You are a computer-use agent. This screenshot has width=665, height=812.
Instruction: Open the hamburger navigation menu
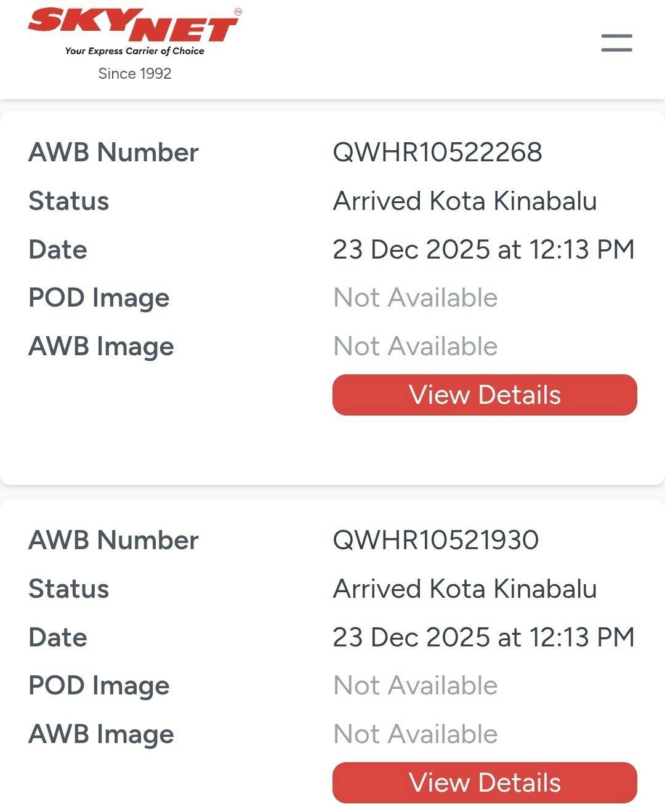pyautogui.click(x=616, y=43)
